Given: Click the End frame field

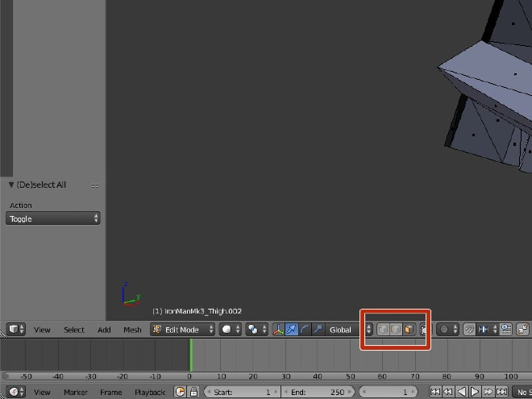Looking at the screenshot, I should [318, 392].
